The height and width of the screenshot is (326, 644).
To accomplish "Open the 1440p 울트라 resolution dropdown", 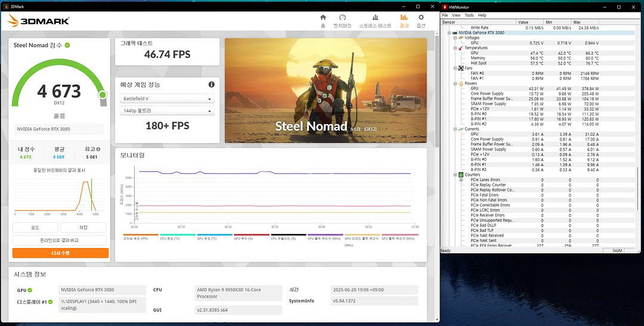I will pos(168,111).
